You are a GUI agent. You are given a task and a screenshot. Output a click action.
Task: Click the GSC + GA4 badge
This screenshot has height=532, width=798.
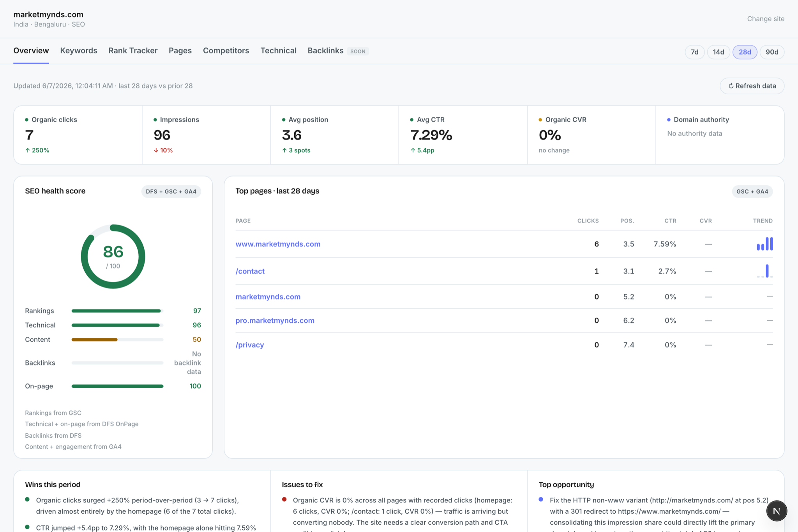(752, 191)
